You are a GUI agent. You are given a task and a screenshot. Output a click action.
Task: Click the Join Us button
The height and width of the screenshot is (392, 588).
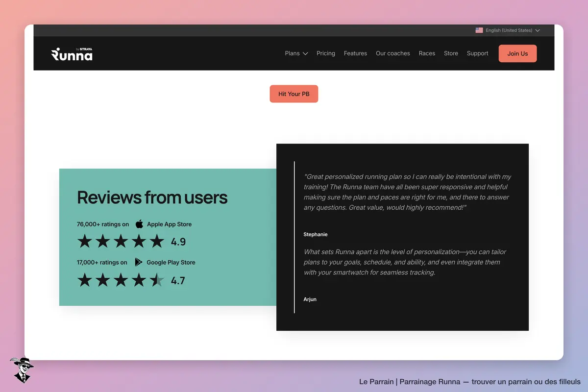[517, 53]
